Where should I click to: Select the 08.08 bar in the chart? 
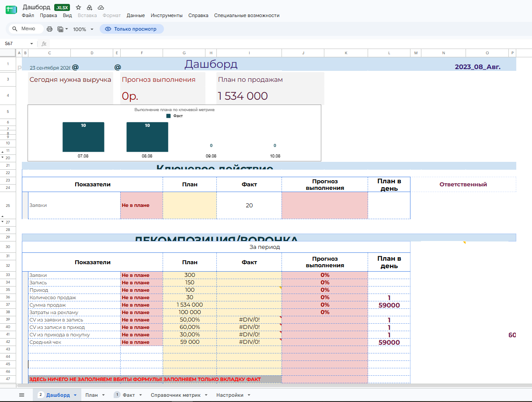click(147, 137)
